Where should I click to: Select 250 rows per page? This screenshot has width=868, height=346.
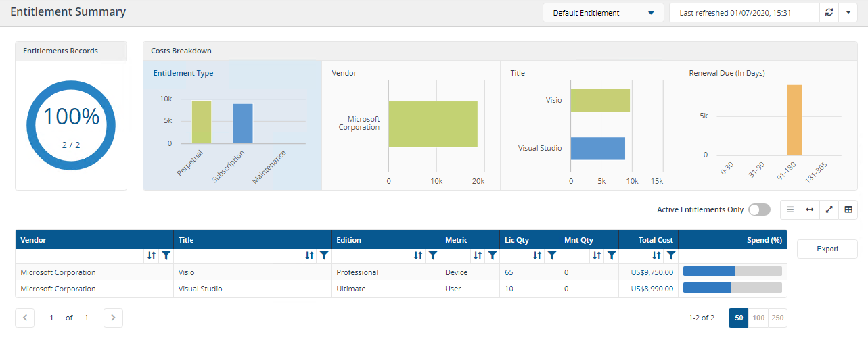(x=777, y=318)
